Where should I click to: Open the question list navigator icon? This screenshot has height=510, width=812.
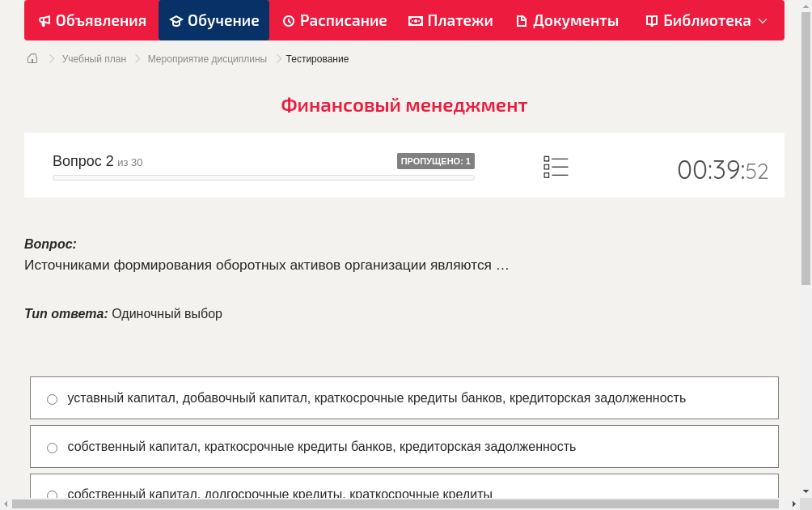556,166
